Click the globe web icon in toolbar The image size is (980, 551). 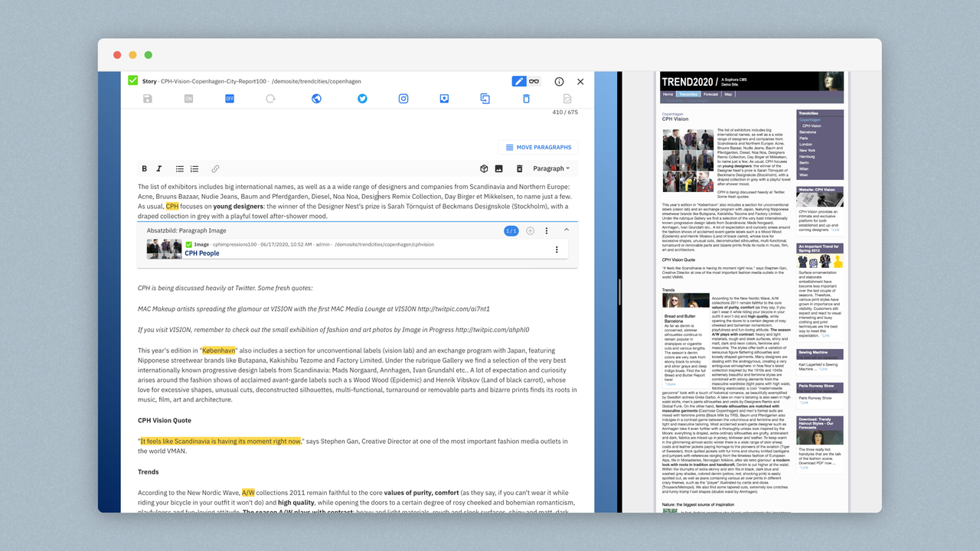click(316, 99)
